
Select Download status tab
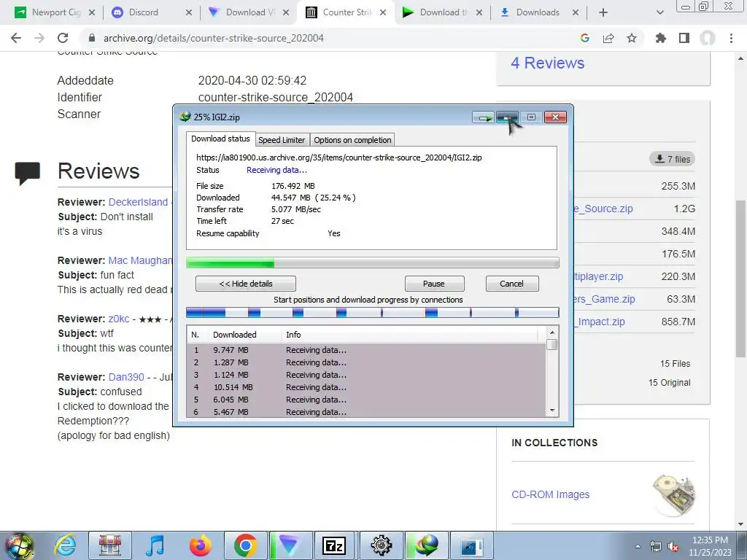coord(220,139)
